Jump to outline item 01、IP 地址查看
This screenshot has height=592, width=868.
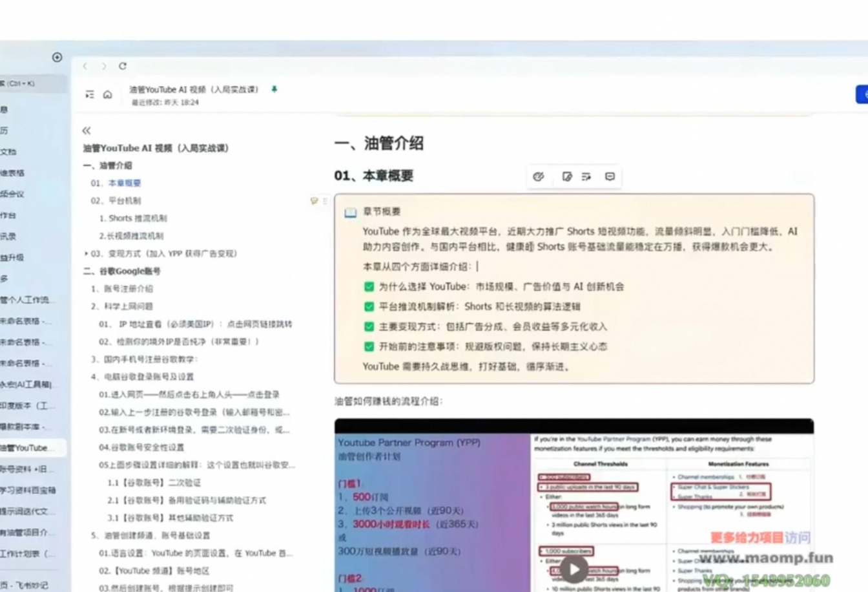[196, 324]
